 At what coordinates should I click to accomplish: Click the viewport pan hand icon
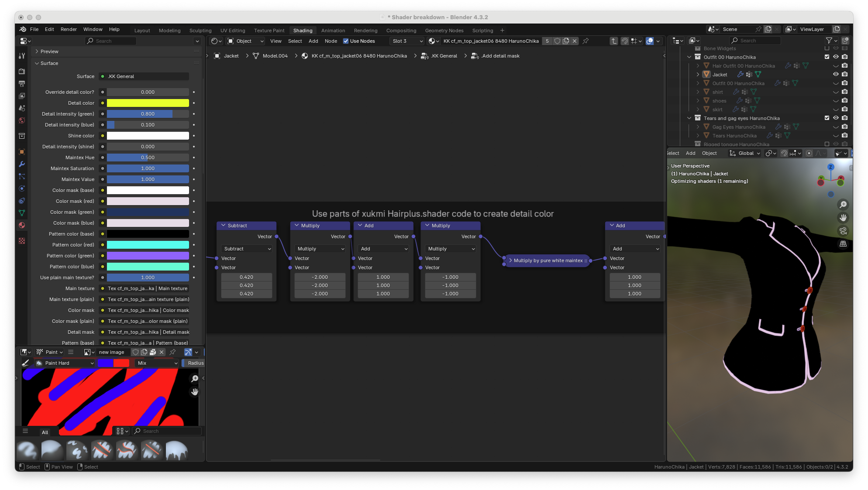click(843, 217)
